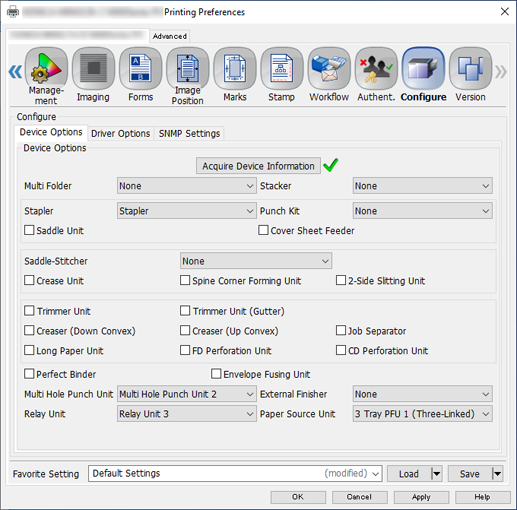This screenshot has width=517, height=510.
Task: Open the Management color icon
Action: click(x=46, y=69)
